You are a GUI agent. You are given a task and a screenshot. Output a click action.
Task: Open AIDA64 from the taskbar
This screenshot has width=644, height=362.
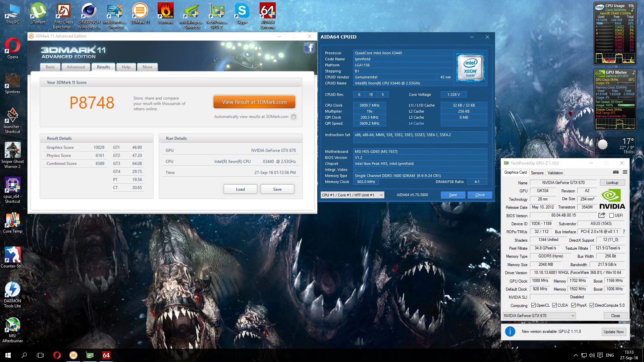pos(106,355)
